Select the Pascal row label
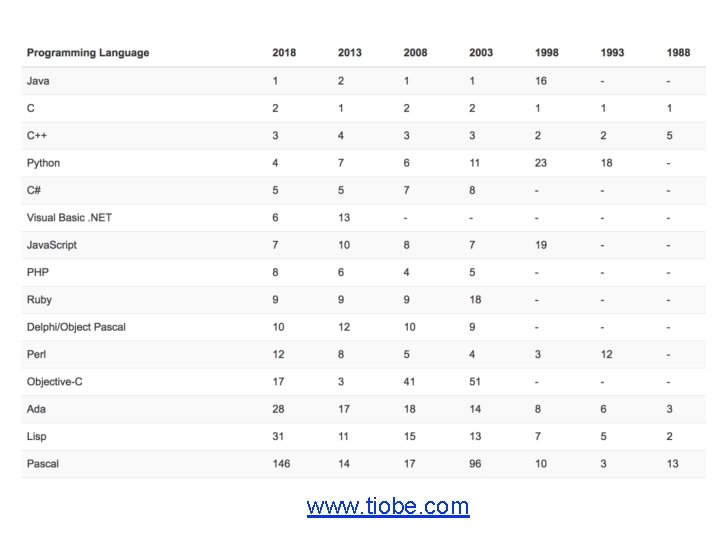Viewport: 720px width, 540px height. click(x=43, y=464)
